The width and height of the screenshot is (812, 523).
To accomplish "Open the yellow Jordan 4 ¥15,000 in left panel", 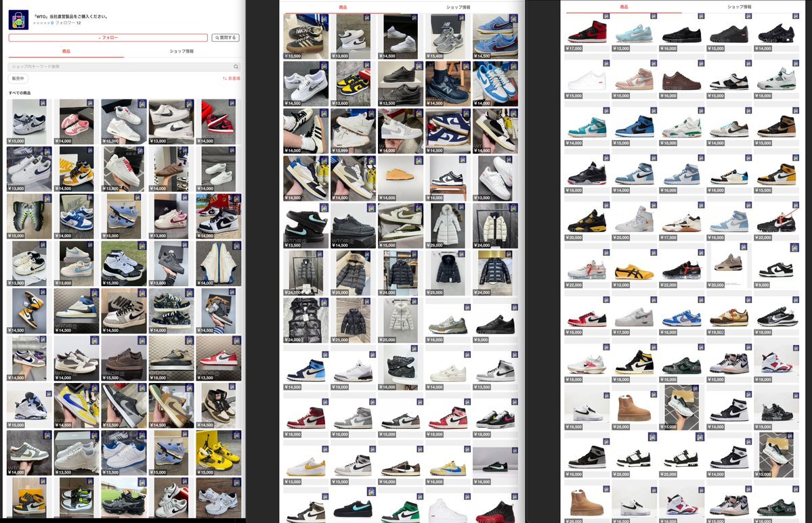I will (x=219, y=453).
